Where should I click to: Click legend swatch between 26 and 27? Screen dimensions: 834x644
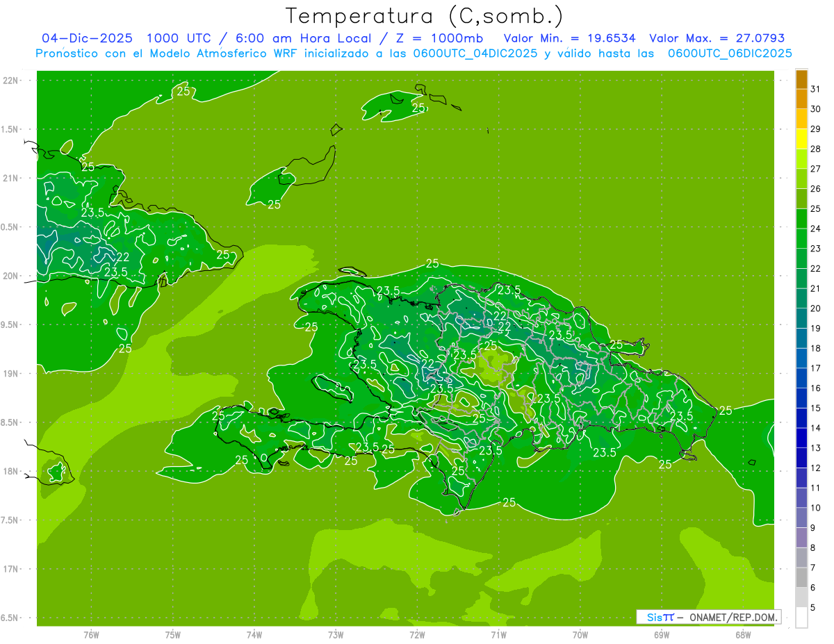pos(801,179)
